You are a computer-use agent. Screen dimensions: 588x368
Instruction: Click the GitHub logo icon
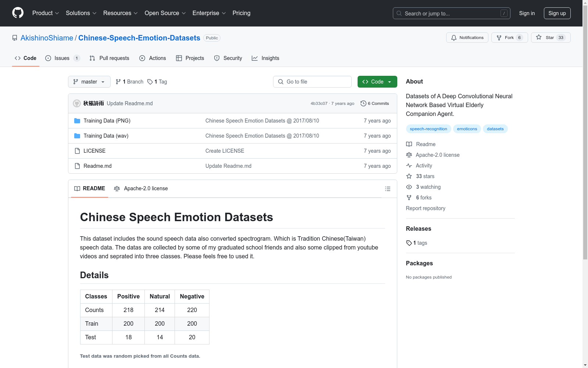point(18,13)
